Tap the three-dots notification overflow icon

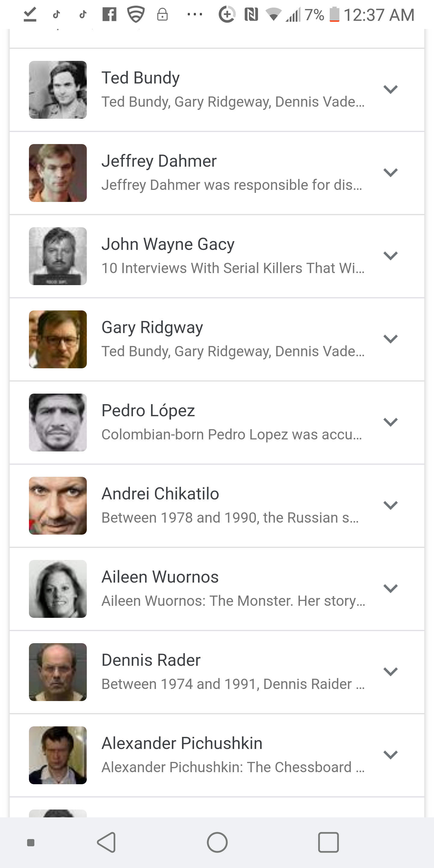coord(195,14)
